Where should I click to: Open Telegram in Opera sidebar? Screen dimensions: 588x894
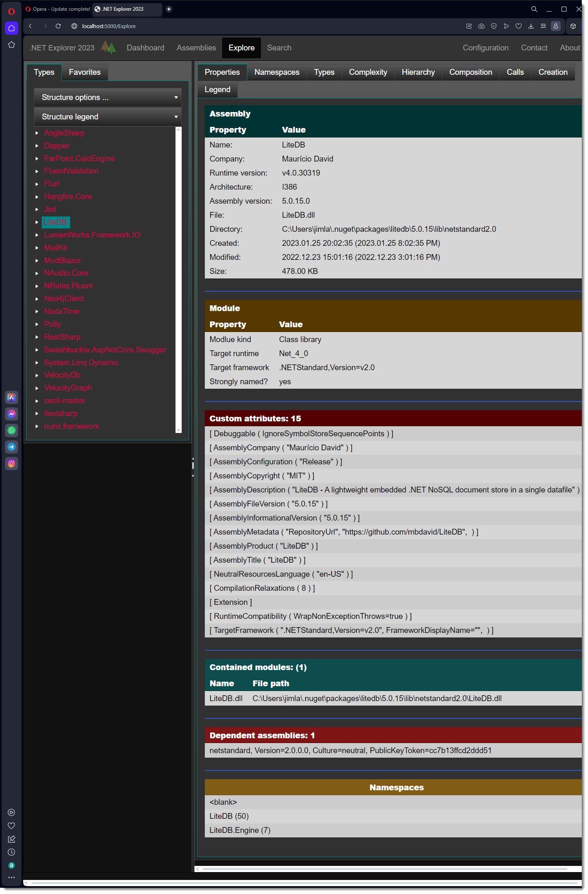click(12, 447)
